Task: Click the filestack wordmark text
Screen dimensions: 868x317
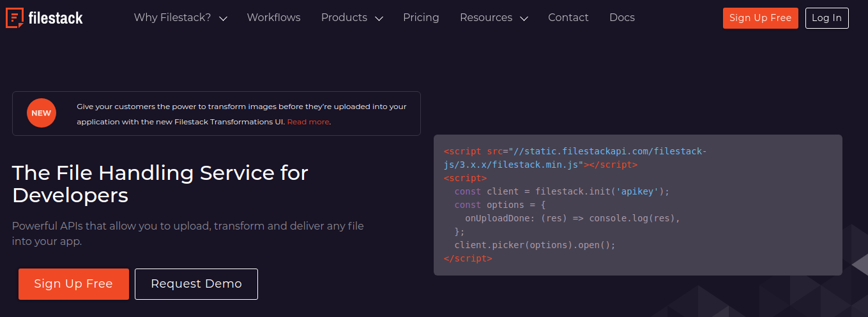Action: [56, 18]
